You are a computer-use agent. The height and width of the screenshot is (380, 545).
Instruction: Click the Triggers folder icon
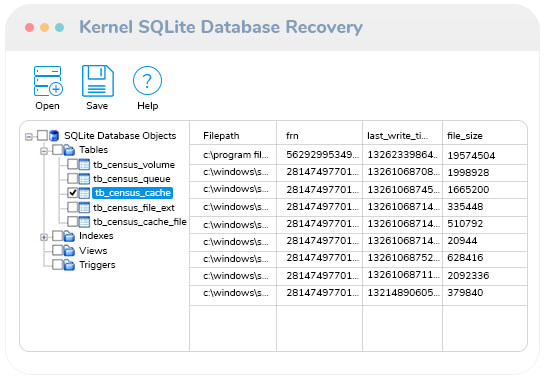tap(69, 265)
